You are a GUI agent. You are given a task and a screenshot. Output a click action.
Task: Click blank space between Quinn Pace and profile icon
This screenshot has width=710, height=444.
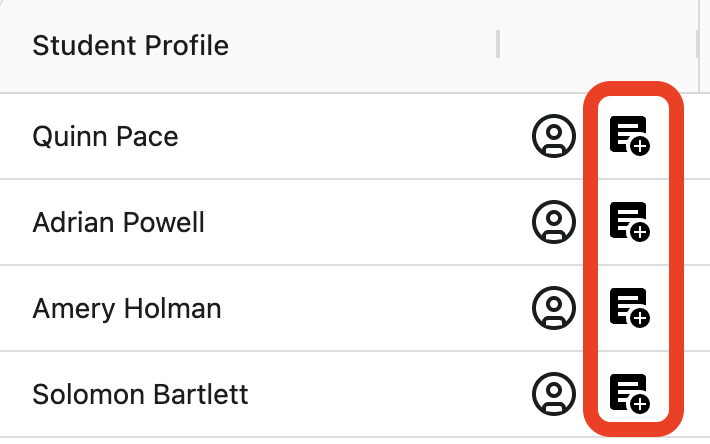[350, 136]
